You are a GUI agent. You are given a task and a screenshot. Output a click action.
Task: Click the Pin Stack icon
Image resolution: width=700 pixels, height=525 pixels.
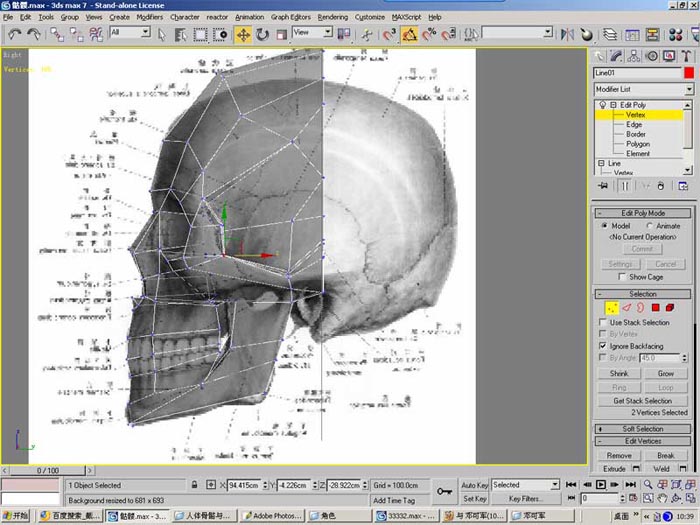[603, 186]
